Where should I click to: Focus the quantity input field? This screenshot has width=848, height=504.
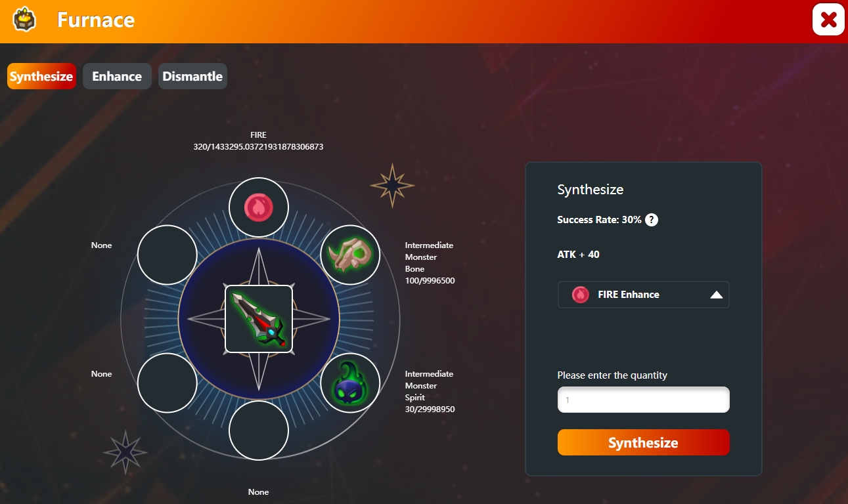pyautogui.click(x=643, y=400)
